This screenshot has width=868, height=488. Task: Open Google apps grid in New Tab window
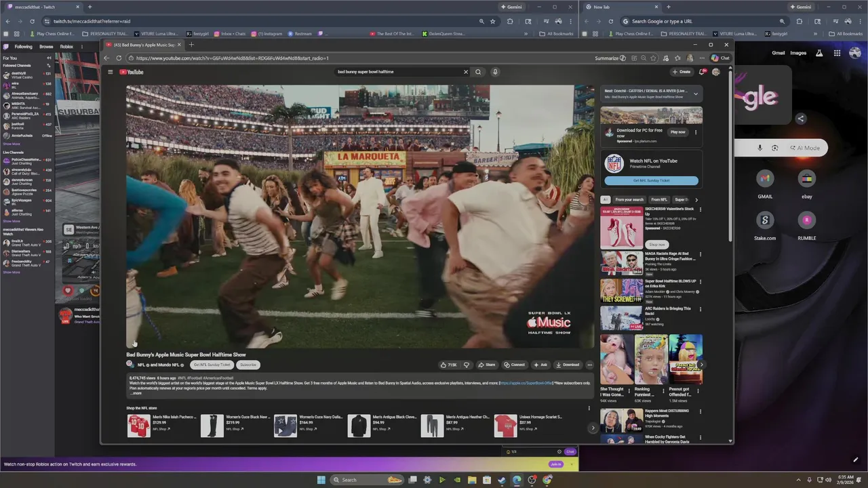pyautogui.click(x=837, y=53)
